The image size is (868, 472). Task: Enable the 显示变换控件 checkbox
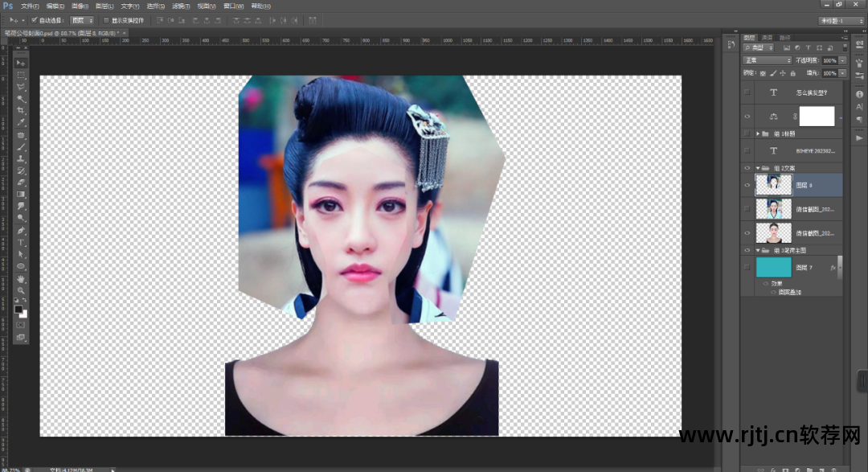point(106,20)
